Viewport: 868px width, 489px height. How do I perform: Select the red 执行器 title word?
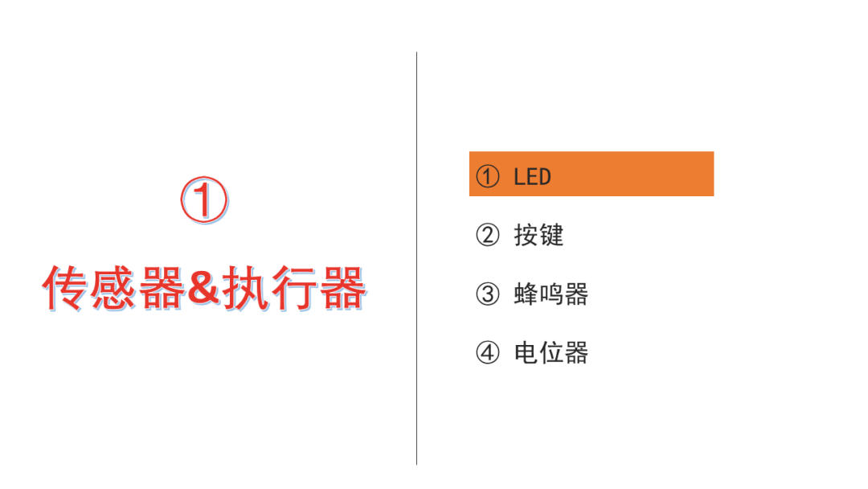pyautogui.click(x=293, y=288)
